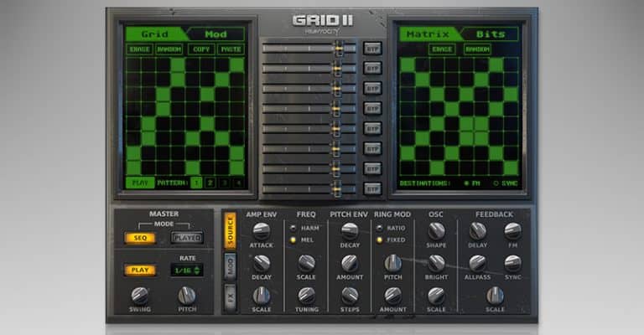Image resolution: width=644 pixels, height=335 pixels.
Task: Click the Freq TUNING knob
Action: point(306,296)
